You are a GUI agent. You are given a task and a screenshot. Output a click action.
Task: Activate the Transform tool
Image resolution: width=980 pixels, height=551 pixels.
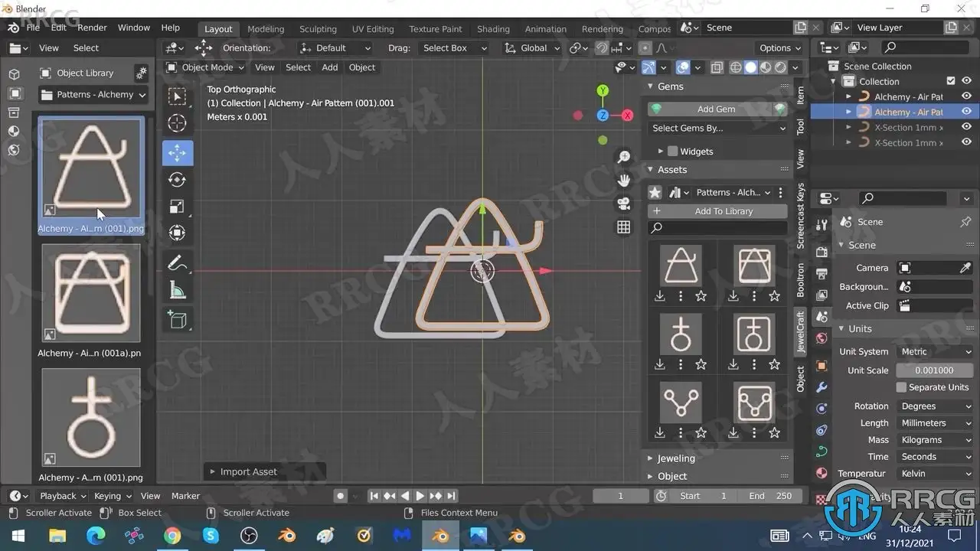(x=177, y=233)
